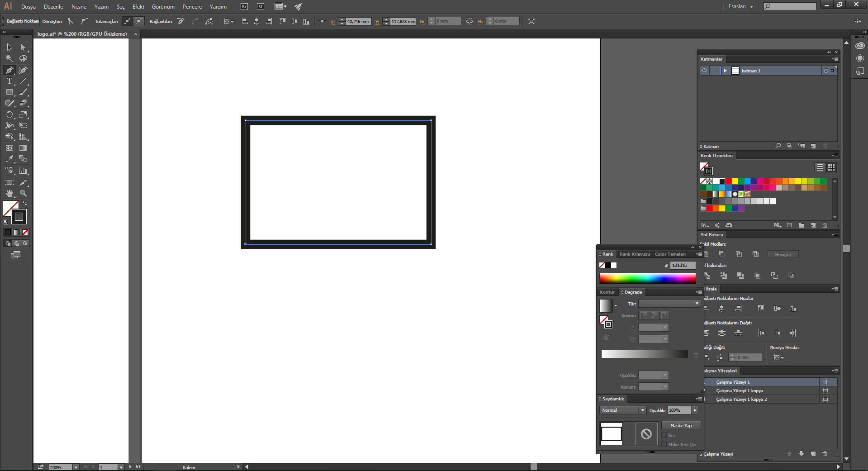Set paint mode to Gradient
This screenshot has height=471, width=868.
pyautogui.click(x=16, y=232)
